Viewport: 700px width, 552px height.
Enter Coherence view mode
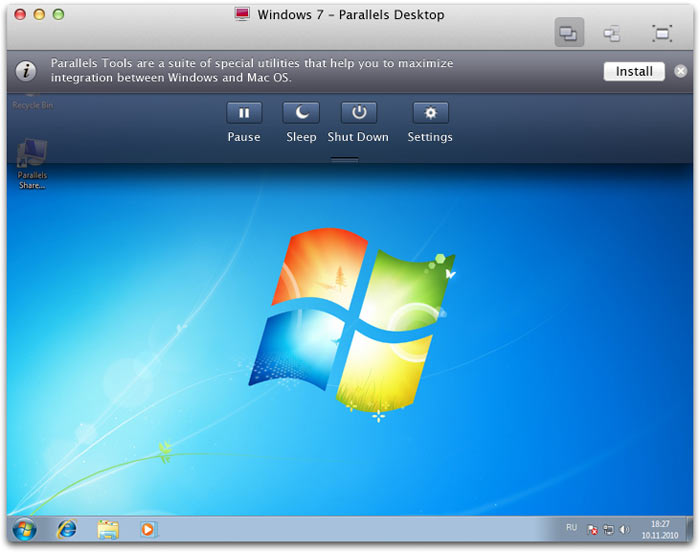612,33
